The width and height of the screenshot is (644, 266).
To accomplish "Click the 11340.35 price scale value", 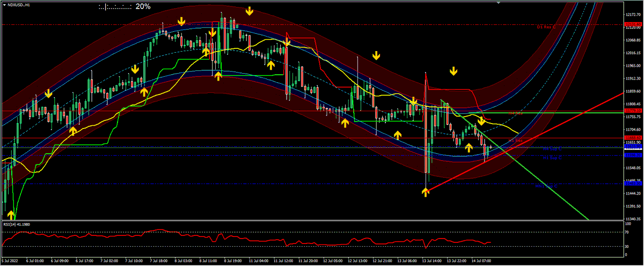I will coord(634,219).
